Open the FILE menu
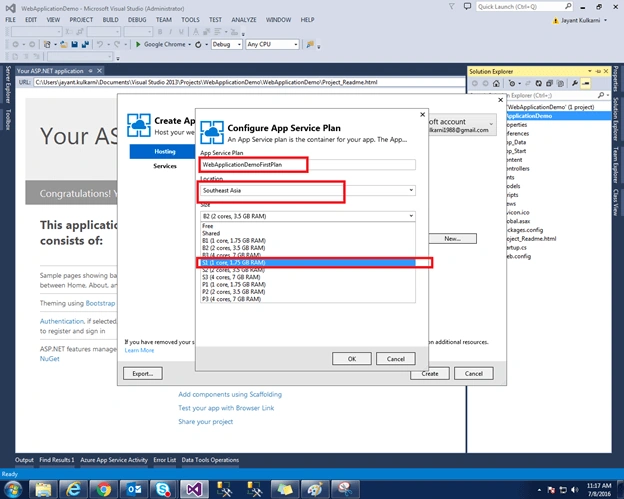The width and height of the screenshot is (624, 499). pyautogui.click(x=10, y=19)
